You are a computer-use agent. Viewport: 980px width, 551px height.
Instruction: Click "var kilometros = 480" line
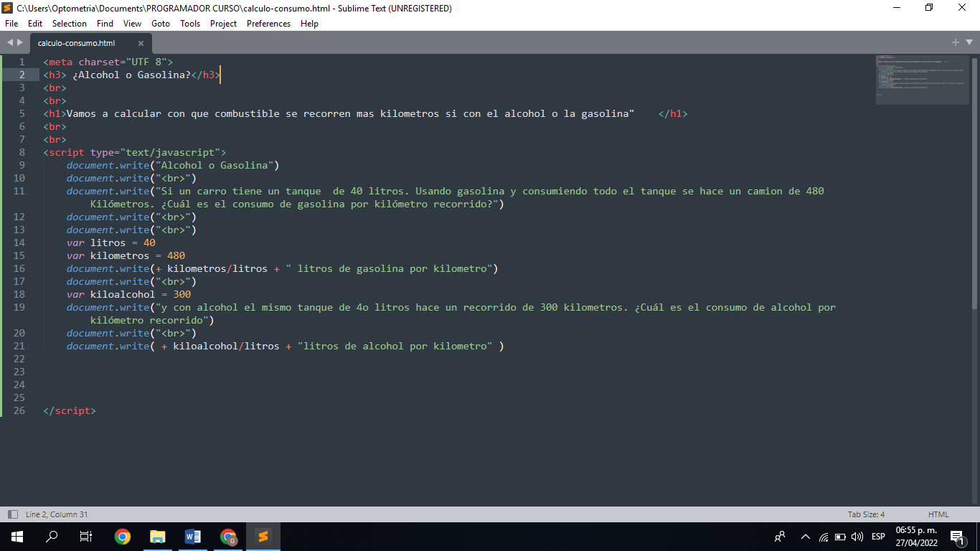click(126, 255)
